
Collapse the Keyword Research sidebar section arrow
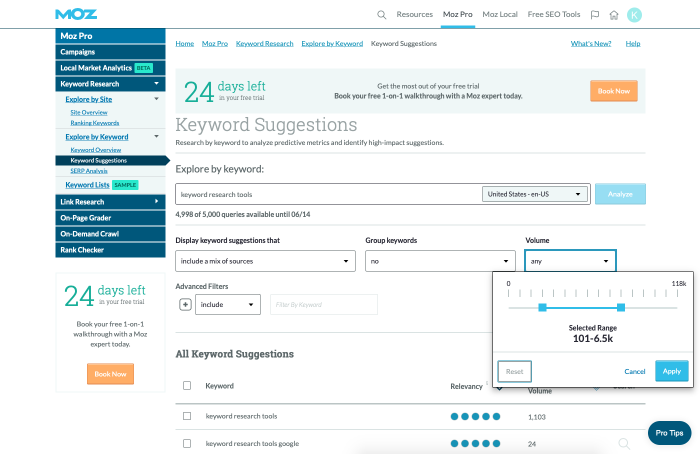[156, 83]
